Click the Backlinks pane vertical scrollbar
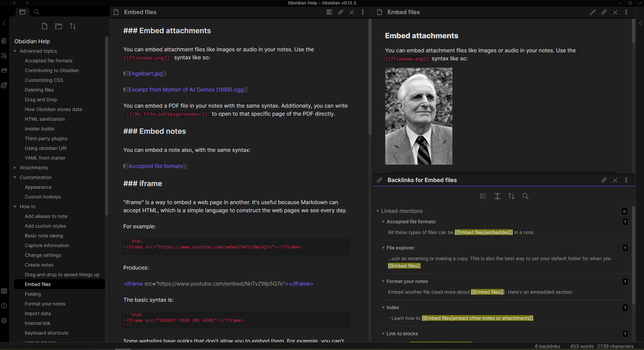This screenshot has width=644, height=350. point(634,255)
